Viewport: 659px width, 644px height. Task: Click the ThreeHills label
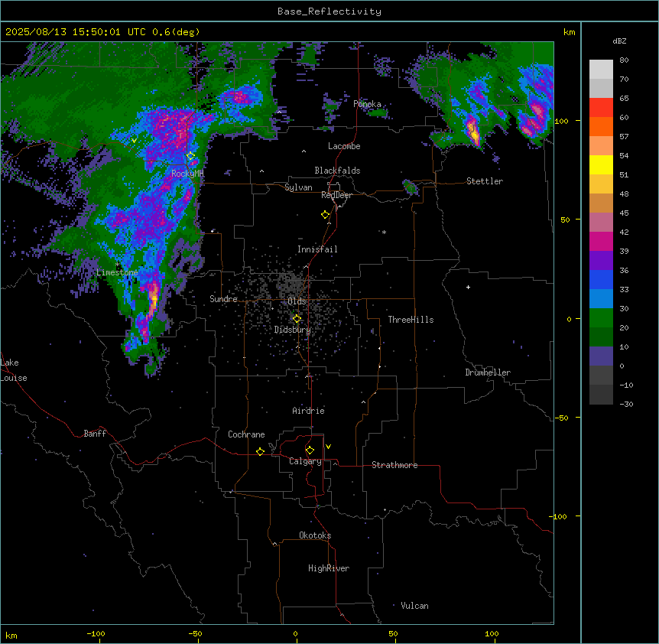pyautogui.click(x=411, y=320)
